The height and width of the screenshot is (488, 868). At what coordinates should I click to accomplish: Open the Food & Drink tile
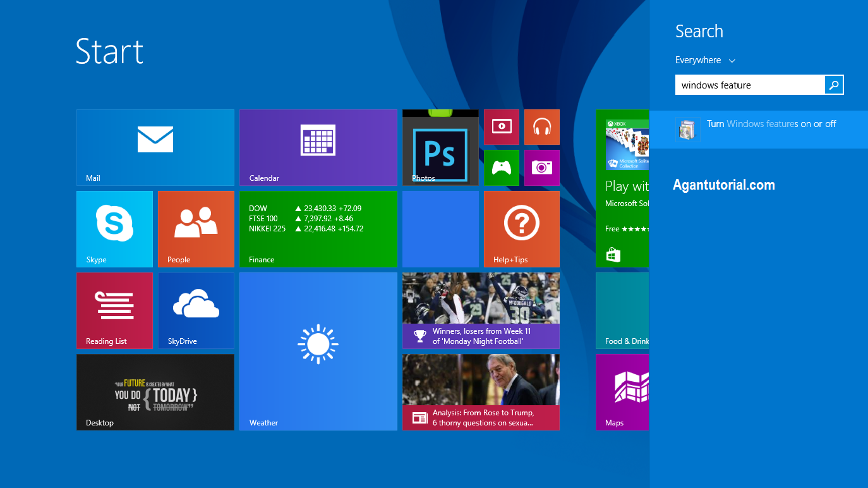[x=622, y=310]
